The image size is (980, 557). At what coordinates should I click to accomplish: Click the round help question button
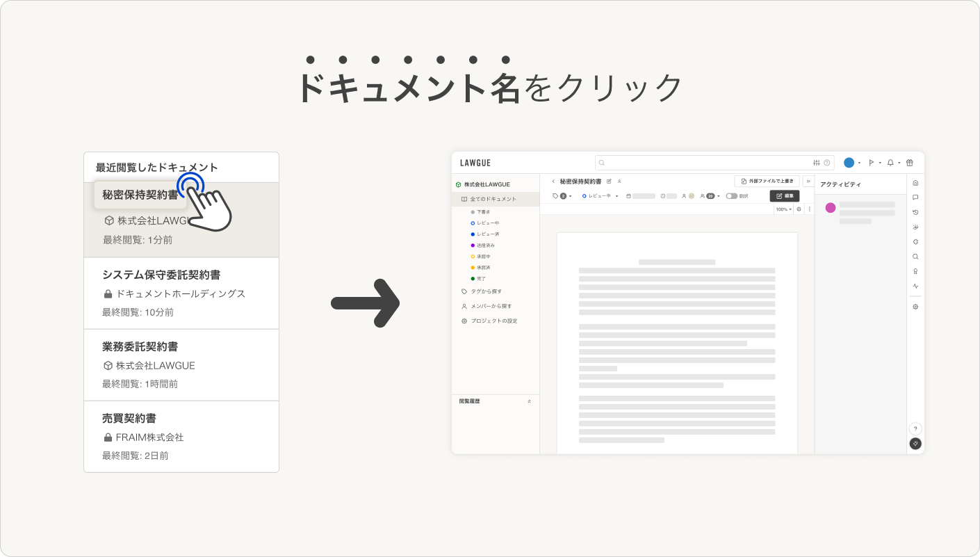(x=915, y=429)
